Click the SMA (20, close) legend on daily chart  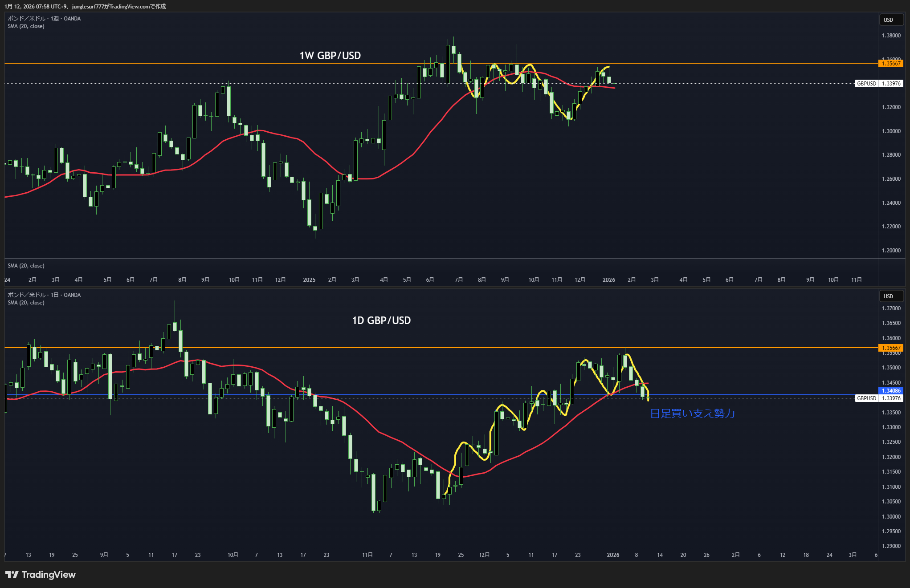point(26,303)
